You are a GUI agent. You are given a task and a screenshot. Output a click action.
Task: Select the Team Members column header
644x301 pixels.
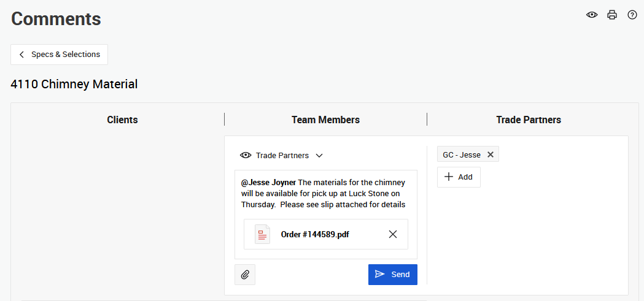click(x=325, y=120)
